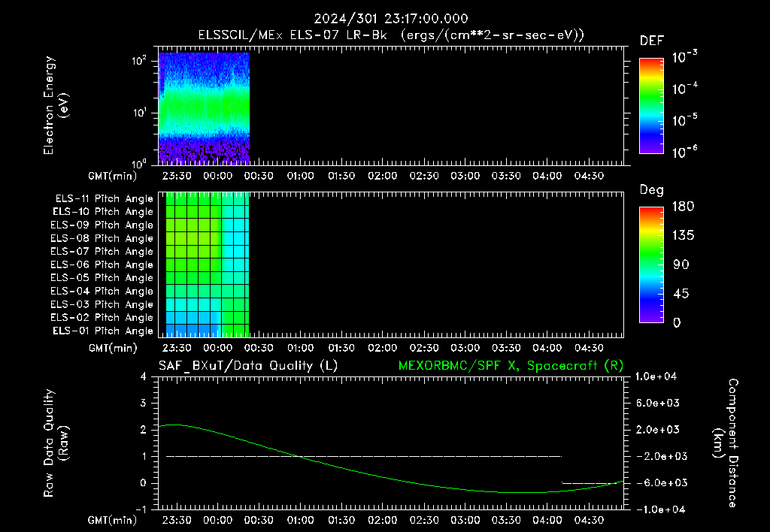The image size is (770, 532).
Task: Click the ELS-06 Pitch Angle row label
Action: click(102, 264)
